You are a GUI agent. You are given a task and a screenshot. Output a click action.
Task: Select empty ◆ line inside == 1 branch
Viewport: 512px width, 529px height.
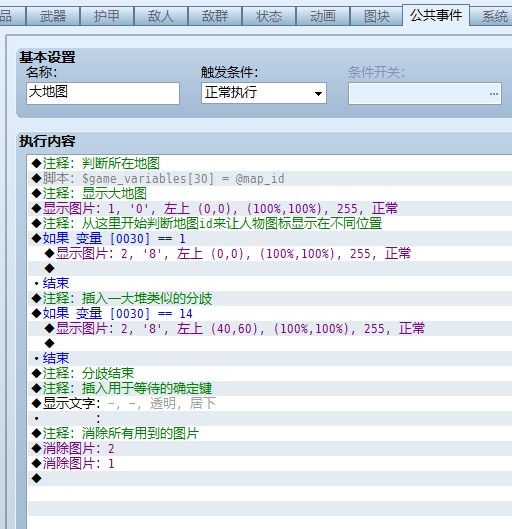[270, 269]
